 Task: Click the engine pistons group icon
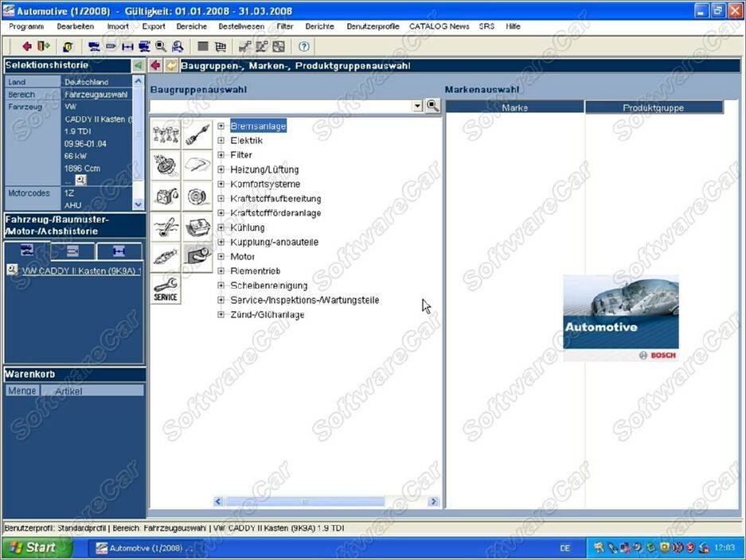[x=165, y=134]
